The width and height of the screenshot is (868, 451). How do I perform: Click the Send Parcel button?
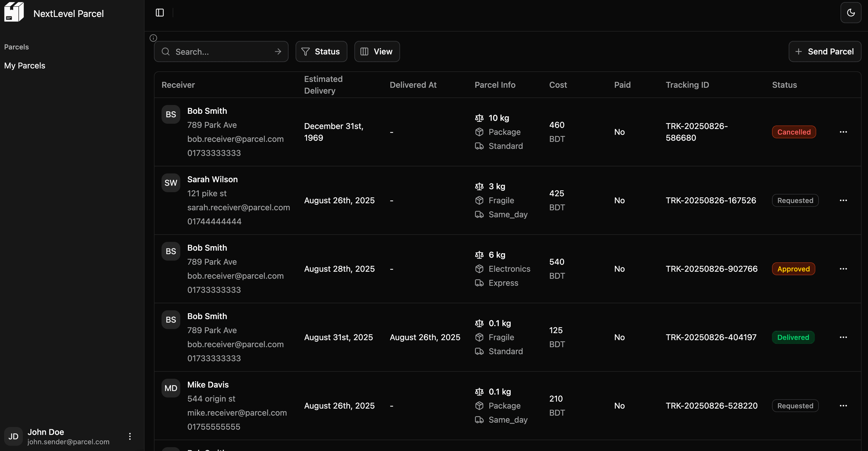tap(824, 51)
